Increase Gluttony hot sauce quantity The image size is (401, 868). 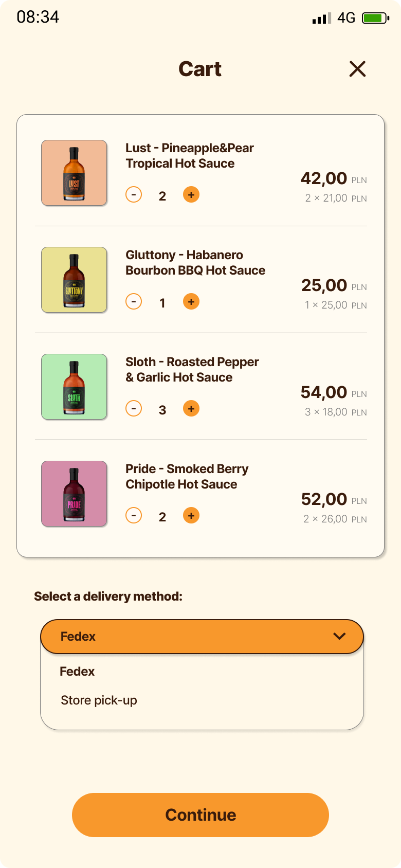[191, 302]
